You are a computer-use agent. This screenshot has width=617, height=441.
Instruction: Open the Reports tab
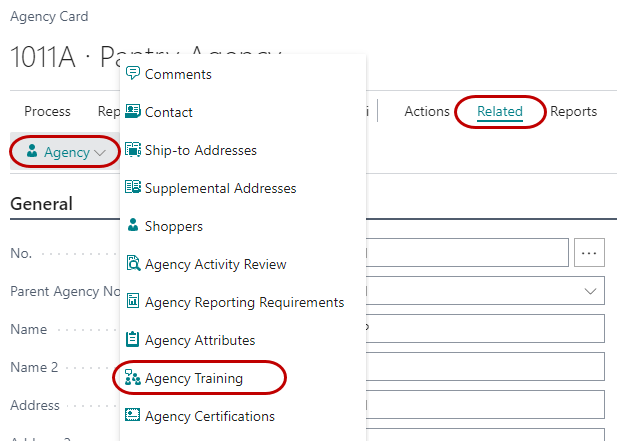[x=573, y=111]
